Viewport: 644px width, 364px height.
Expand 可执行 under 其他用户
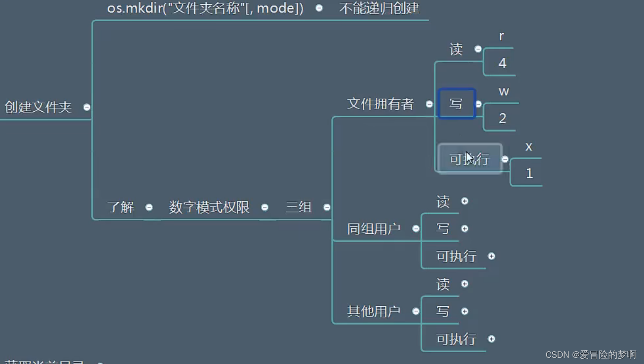[492, 339]
